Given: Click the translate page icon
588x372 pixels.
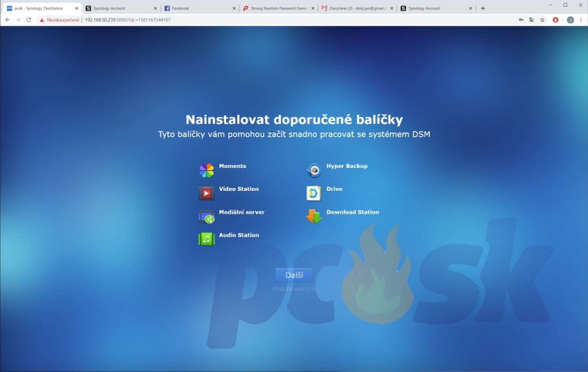Looking at the screenshot, I should [x=532, y=20].
